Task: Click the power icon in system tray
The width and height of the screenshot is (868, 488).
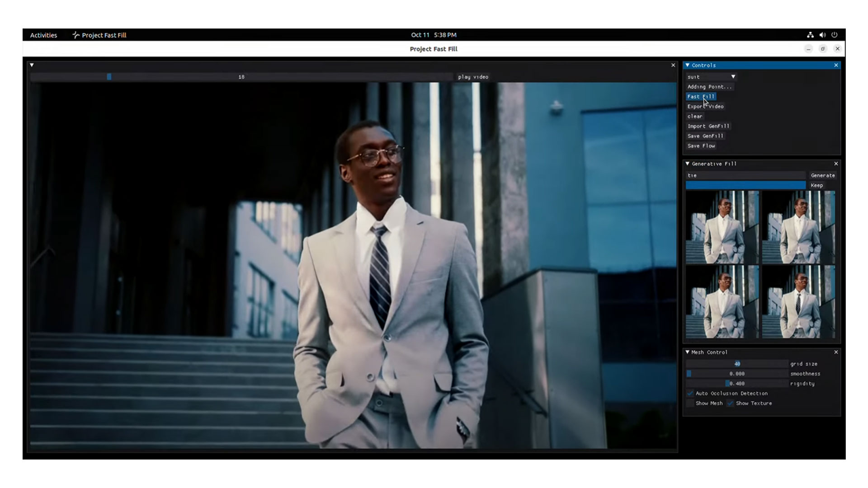Action: click(835, 35)
